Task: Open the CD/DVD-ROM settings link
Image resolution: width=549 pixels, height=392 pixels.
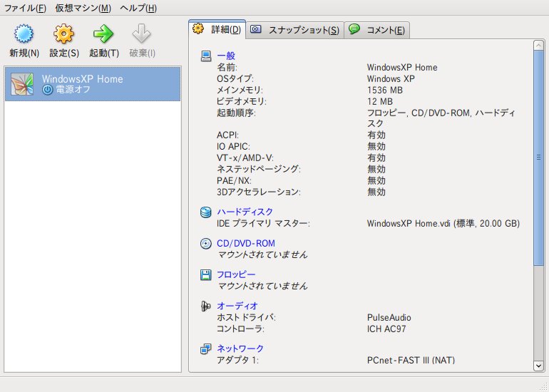Action: tap(246, 243)
